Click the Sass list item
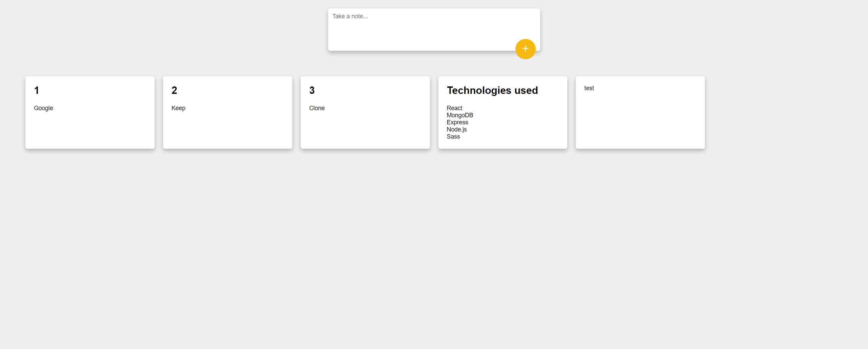The width and height of the screenshot is (868, 349). coord(453,137)
